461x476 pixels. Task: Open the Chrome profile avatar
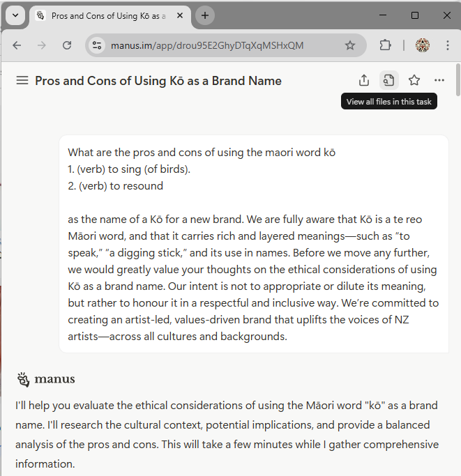point(422,45)
